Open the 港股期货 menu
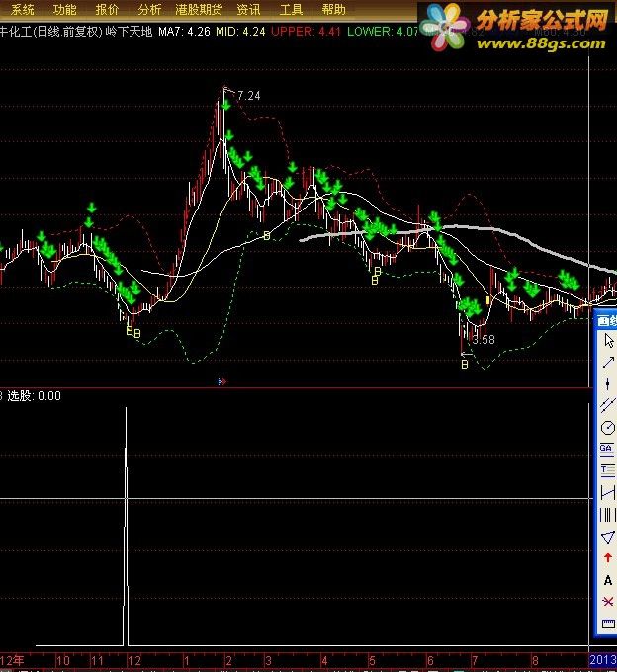The image size is (617, 672). pyautogui.click(x=199, y=9)
